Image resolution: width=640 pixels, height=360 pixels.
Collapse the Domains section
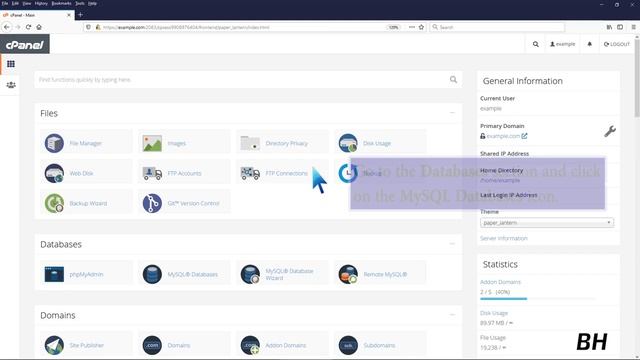pos(452,315)
